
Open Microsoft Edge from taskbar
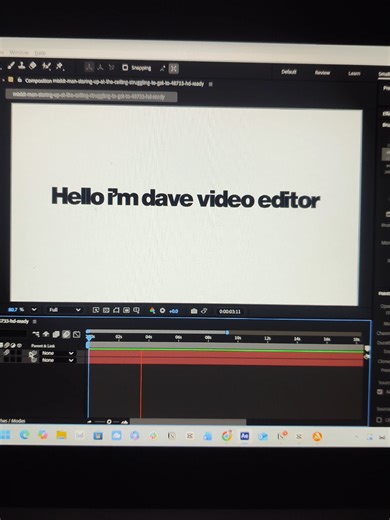(x=24, y=435)
